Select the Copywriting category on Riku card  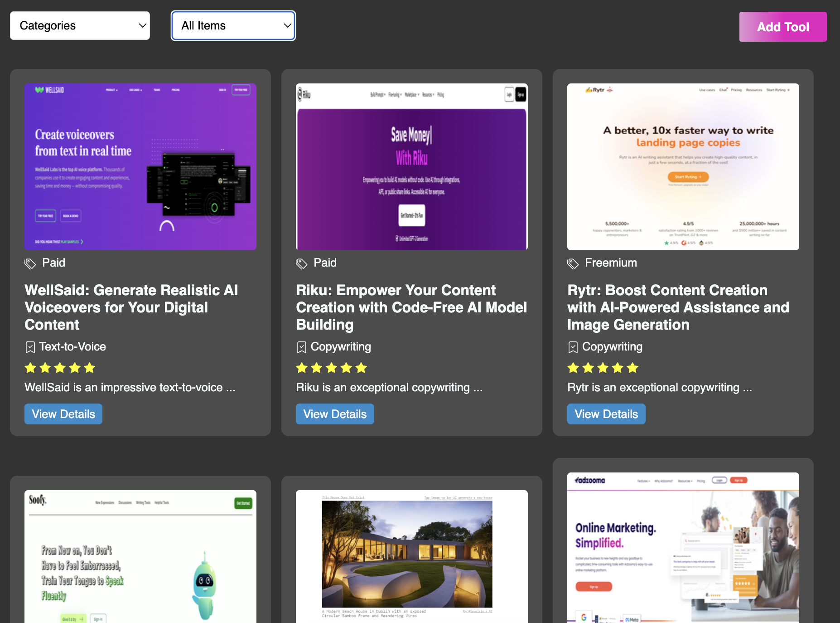point(341,347)
